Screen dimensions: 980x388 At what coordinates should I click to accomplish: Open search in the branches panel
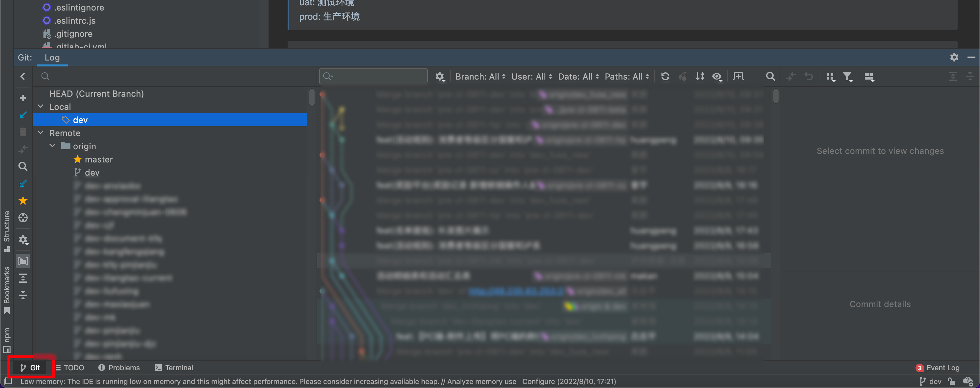tap(45, 76)
